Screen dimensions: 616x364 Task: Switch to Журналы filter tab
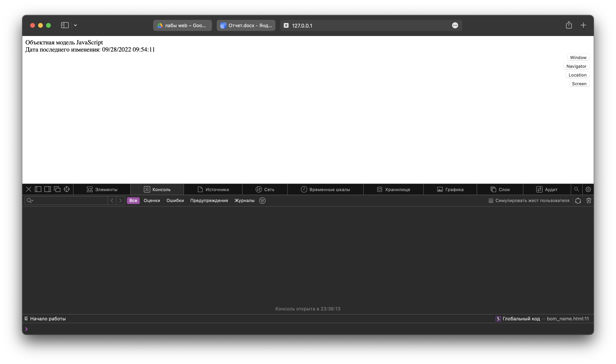pos(244,200)
